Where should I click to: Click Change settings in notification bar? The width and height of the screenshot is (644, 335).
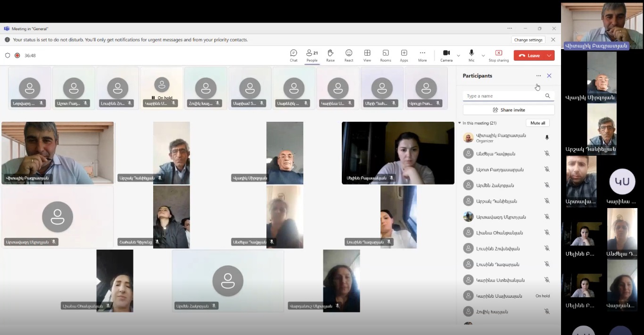click(x=528, y=40)
